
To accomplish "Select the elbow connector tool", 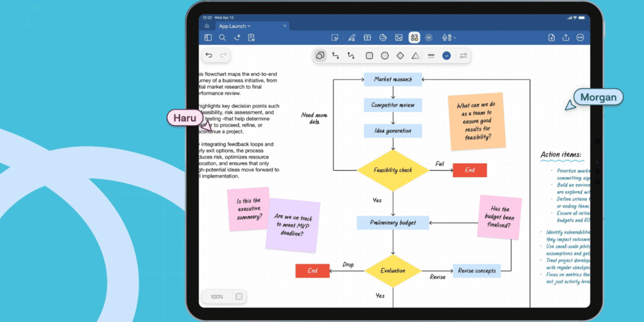I will 336,55.
